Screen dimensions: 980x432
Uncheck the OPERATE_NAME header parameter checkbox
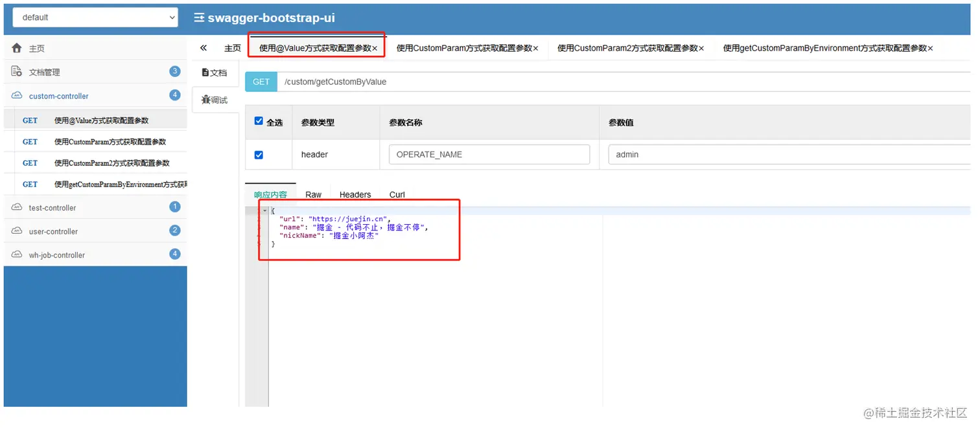(259, 154)
